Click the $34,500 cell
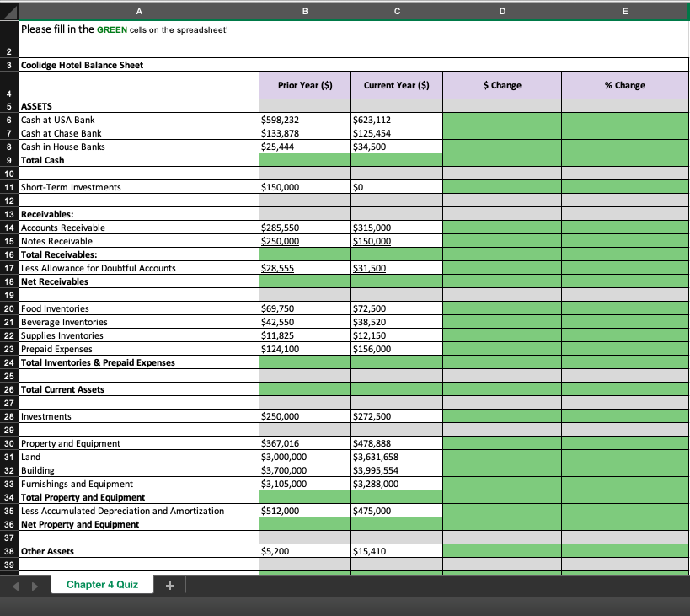Image resolution: width=690 pixels, height=616 pixels. 397,147
